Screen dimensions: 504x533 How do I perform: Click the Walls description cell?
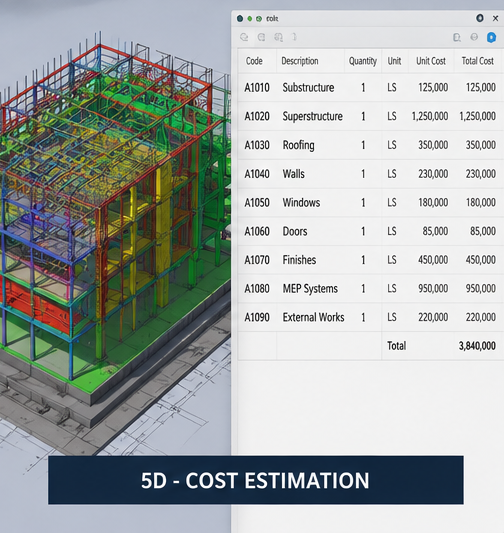point(293,174)
